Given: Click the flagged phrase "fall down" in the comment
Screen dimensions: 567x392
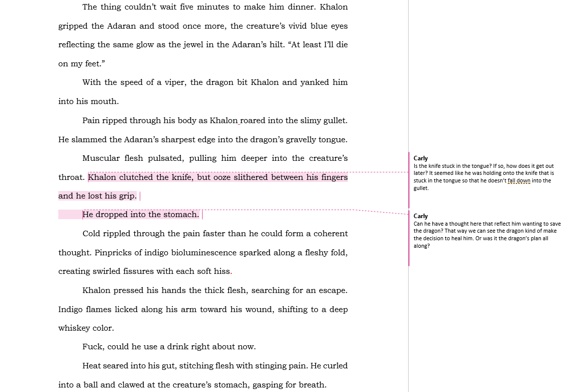Looking at the screenshot, I should (x=519, y=180).
